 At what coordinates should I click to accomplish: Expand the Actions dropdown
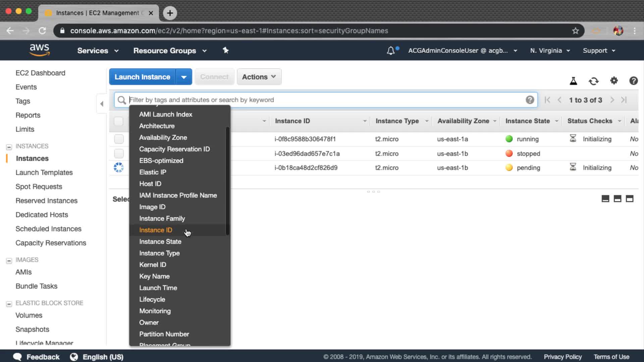[259, 77]
